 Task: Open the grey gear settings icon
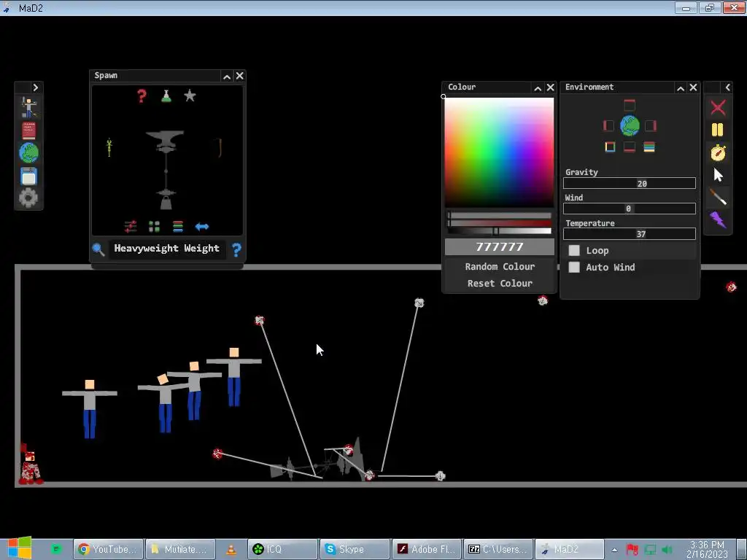tap(28, 198)
